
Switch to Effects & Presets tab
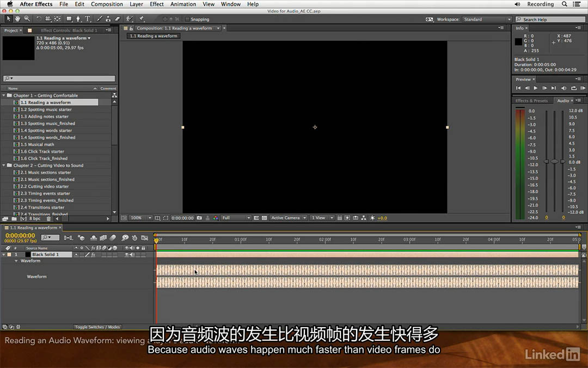531,101
